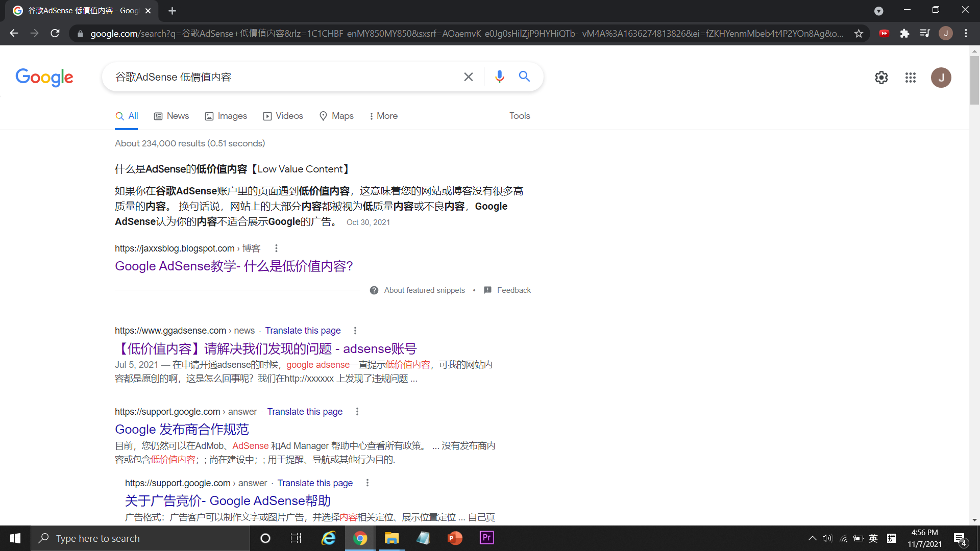Click the browser address bar URL
The height and width of the screenshot is (551, 980).
click(x=466, y=34)
